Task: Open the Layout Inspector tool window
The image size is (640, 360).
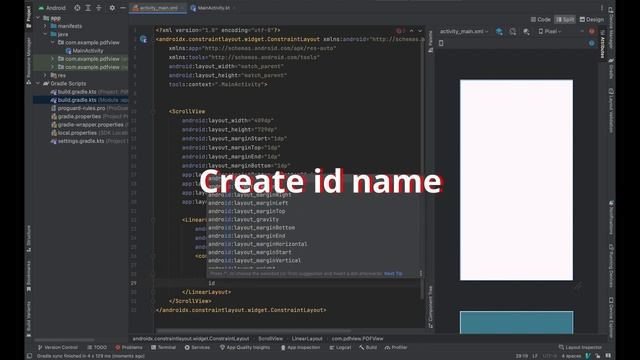Action: [580, 347]
